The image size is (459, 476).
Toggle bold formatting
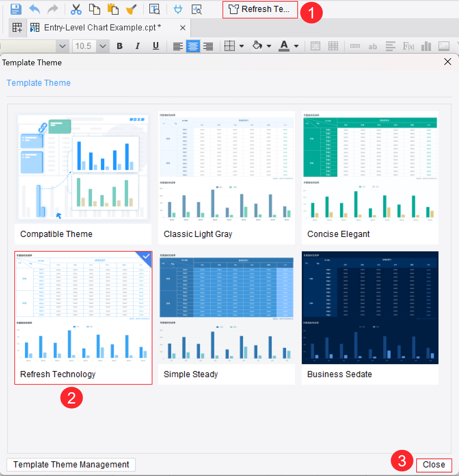pos(120,46)
